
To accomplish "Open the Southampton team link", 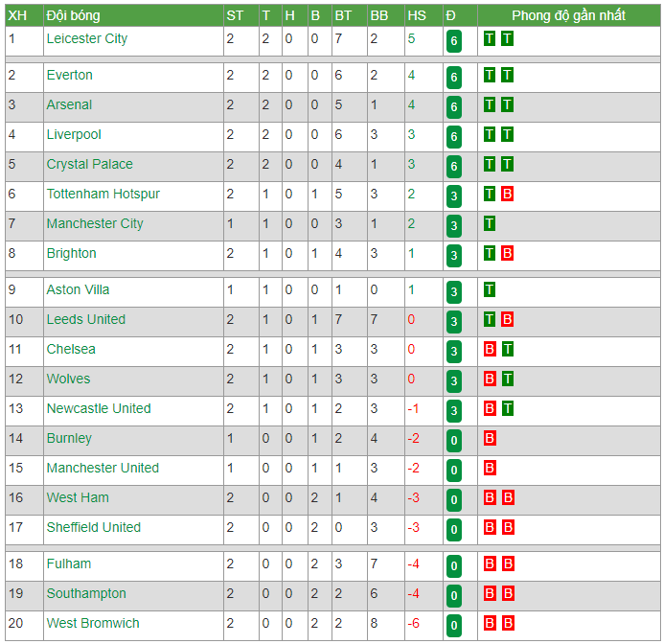I will point(86,593).
